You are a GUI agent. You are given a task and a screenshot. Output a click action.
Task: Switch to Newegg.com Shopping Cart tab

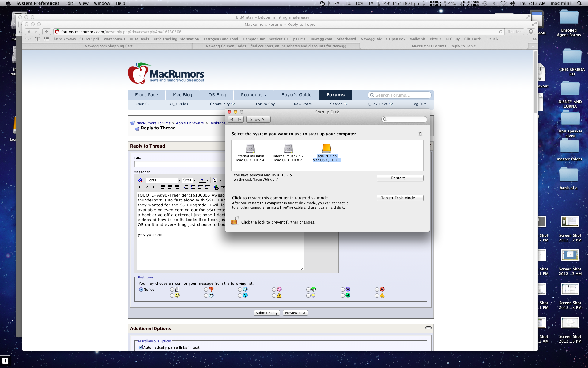(108, 46)
